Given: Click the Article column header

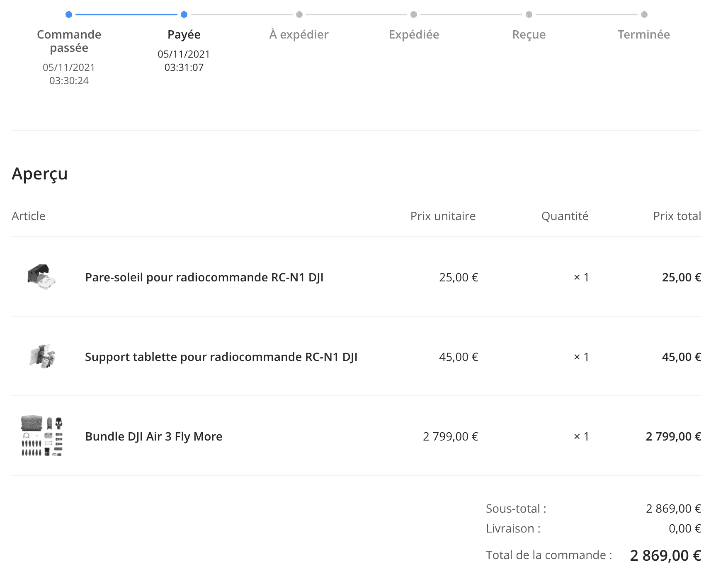Looking at the screenshot, I should click(x=29, y=216).
